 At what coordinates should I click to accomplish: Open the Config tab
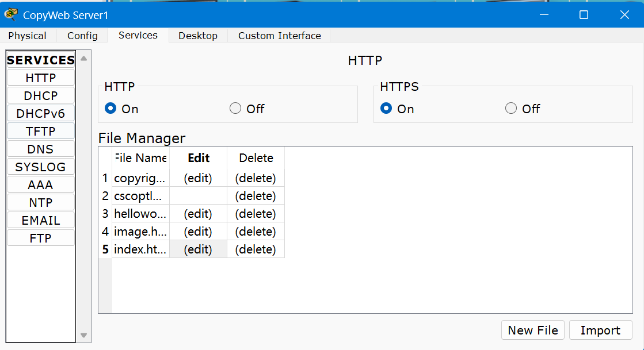pos(82,36)
